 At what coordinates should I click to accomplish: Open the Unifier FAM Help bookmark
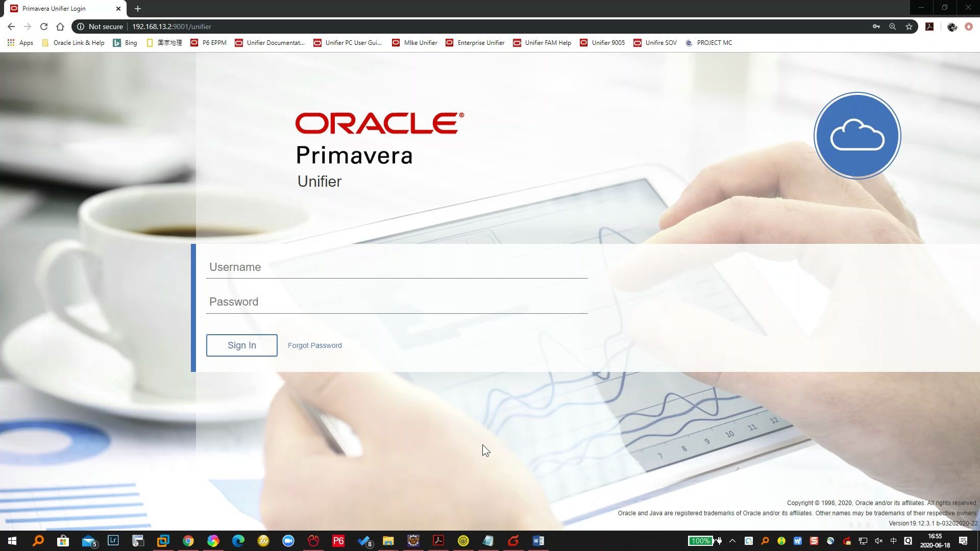tap(542, 43)
